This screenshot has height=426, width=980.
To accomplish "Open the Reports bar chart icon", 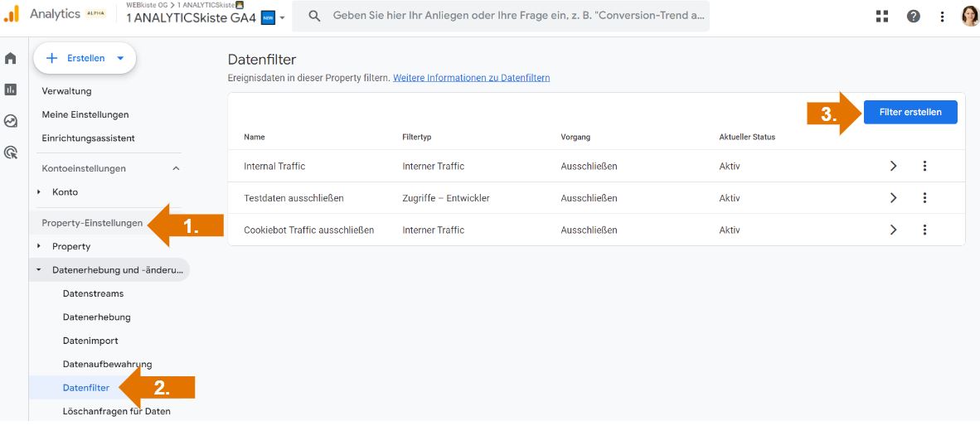I will pos(11,90).
